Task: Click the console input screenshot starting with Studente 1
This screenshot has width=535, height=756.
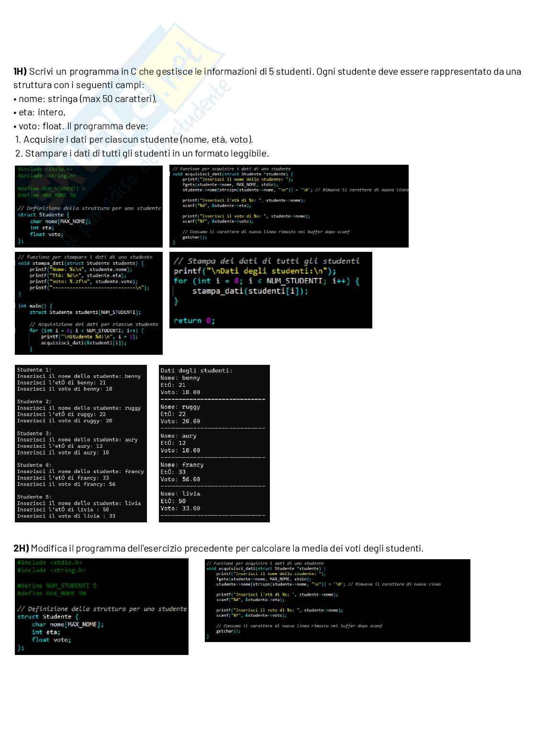Action: [x=80, y=443]
